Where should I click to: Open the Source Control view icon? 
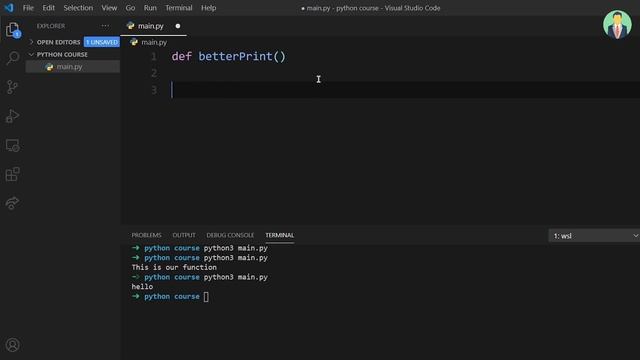pos(13,87)
